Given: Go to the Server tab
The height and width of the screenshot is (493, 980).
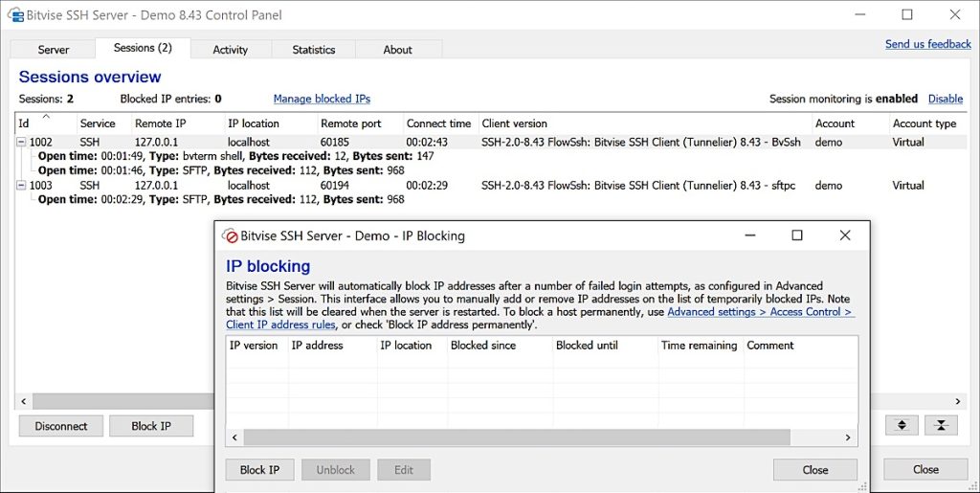Looking at the screenshot, I should [54, 50].
